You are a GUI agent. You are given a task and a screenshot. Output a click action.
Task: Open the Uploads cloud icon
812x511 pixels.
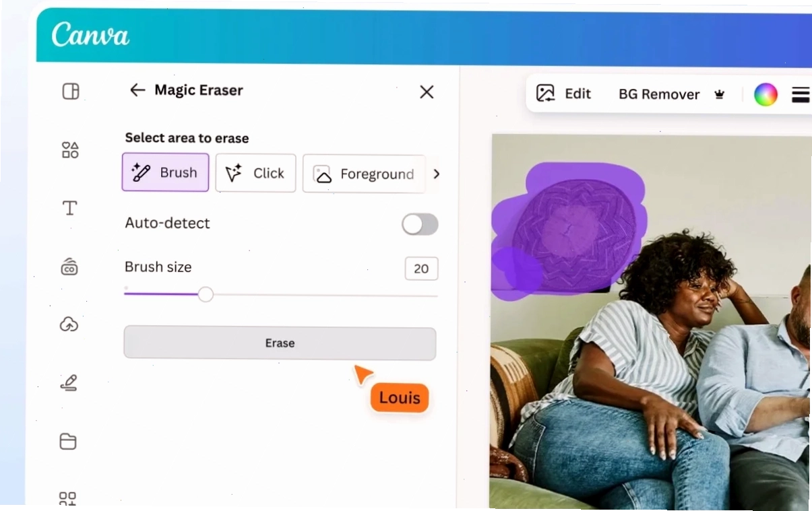pyautogui.click(x=69, y=325)
